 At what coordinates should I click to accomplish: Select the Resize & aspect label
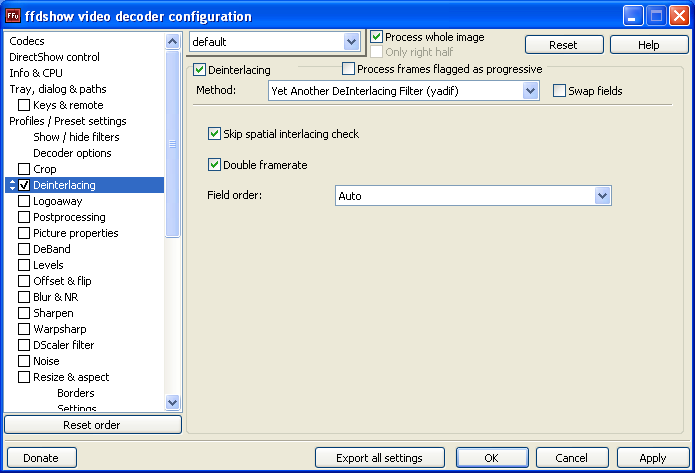71,377
